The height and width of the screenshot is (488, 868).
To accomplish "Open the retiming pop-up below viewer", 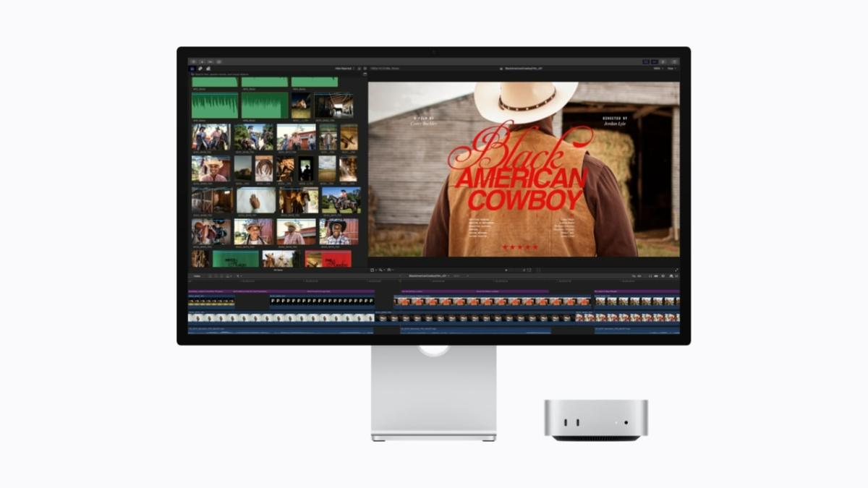I will pyautogui.click(x=390, y=270).
